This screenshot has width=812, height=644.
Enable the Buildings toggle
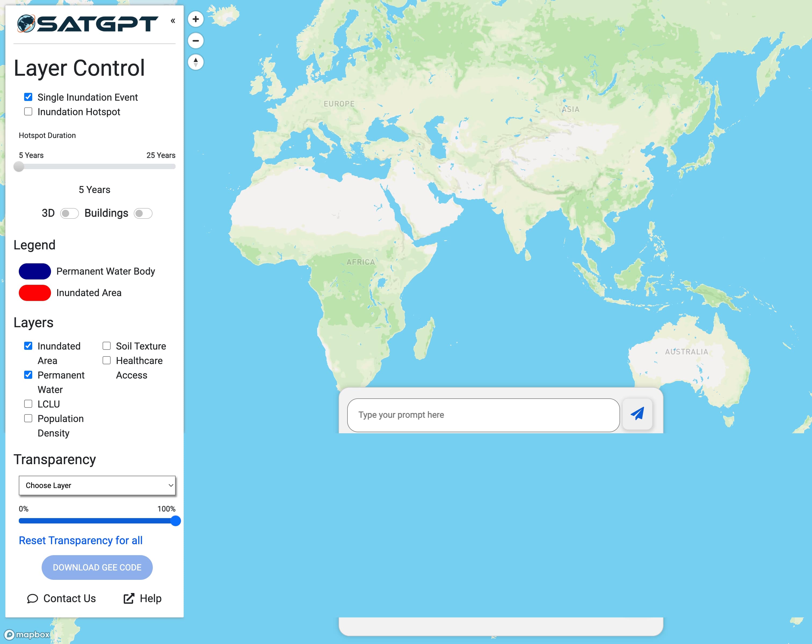click(x=143, y=213)
